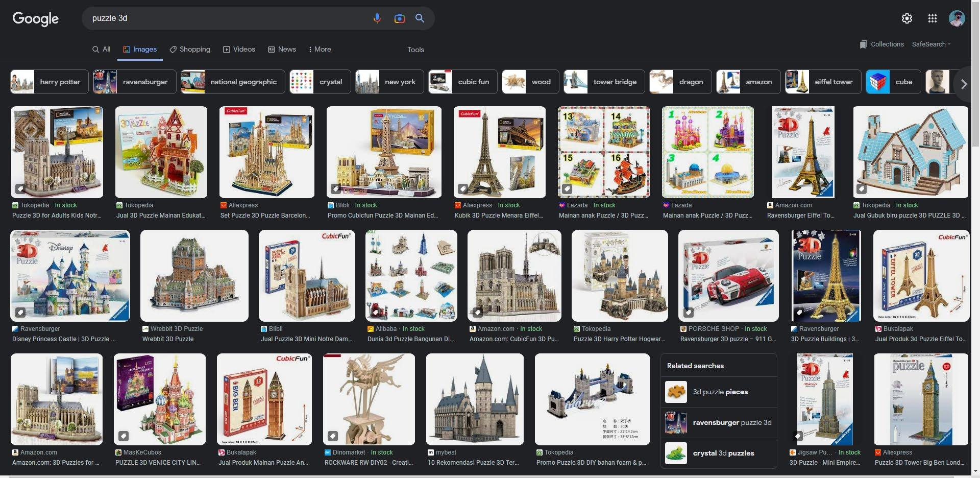The image size is (980, 478).
Task: Open search by image camera icon
Action: tap(399, 18)
